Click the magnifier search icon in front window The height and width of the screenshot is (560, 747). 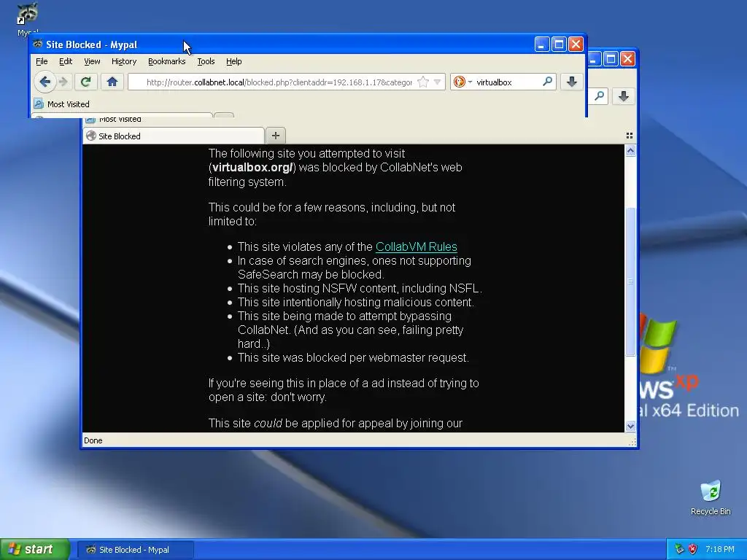coord(547,82)
